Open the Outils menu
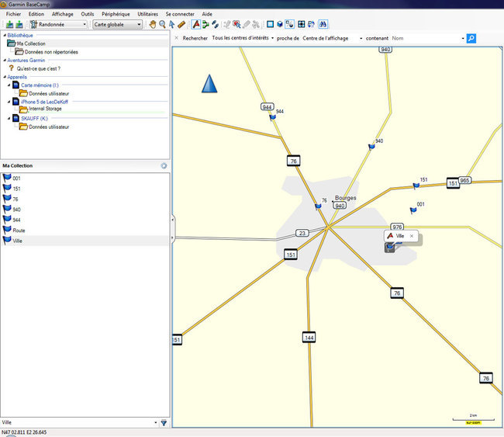This screenshot has width=504, height=437. [88, 14]
